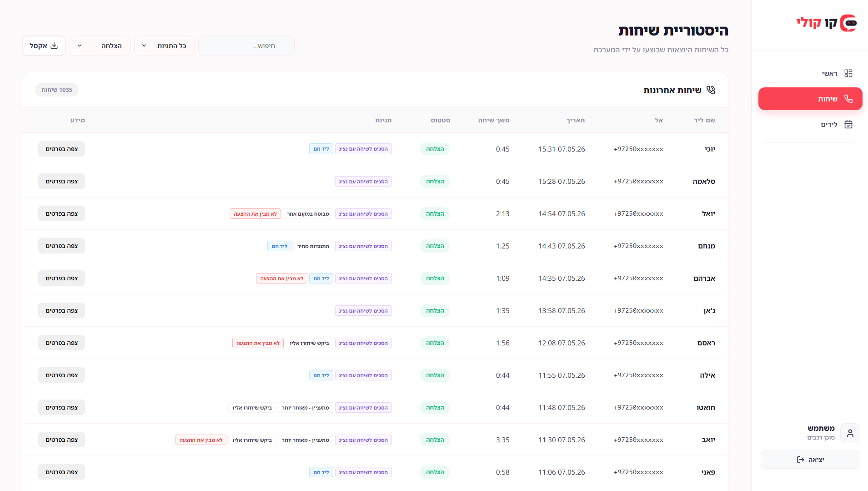Click the היסטוריית שיחות page title
Screen dimensions: 868x491
(x=673, y=30)
